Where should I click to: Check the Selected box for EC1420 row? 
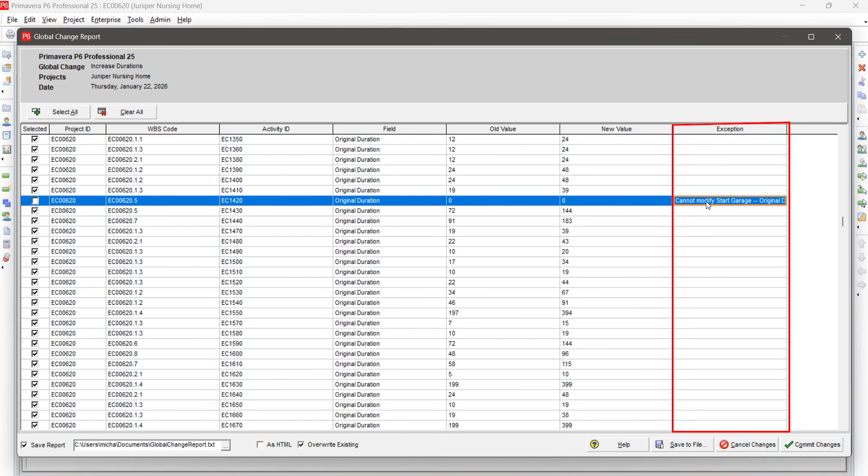click(35, 201)
